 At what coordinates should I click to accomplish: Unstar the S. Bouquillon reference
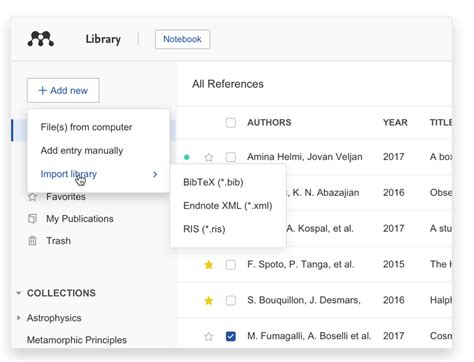pyautogui.click(x=209, y=301)
